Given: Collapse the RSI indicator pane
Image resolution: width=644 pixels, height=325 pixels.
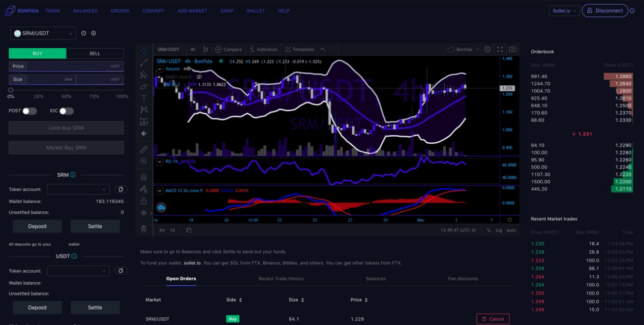Looking at the screenshot, I should [160, 161].
